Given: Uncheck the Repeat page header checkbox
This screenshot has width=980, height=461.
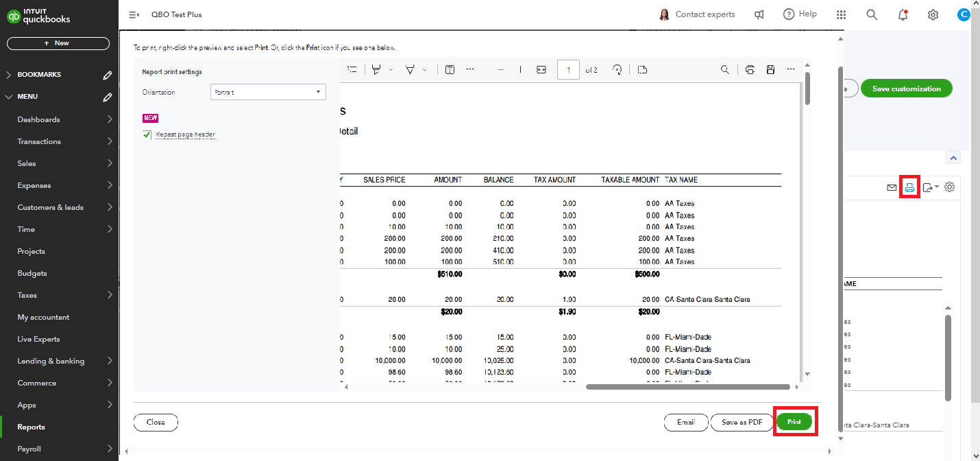Looking at the screenshot, I should [x=147, y=134].
